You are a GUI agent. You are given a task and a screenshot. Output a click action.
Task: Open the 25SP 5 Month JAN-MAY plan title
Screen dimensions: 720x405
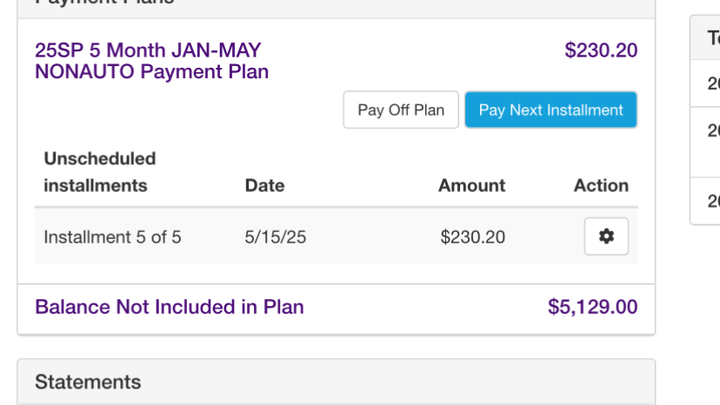[152, 61]
